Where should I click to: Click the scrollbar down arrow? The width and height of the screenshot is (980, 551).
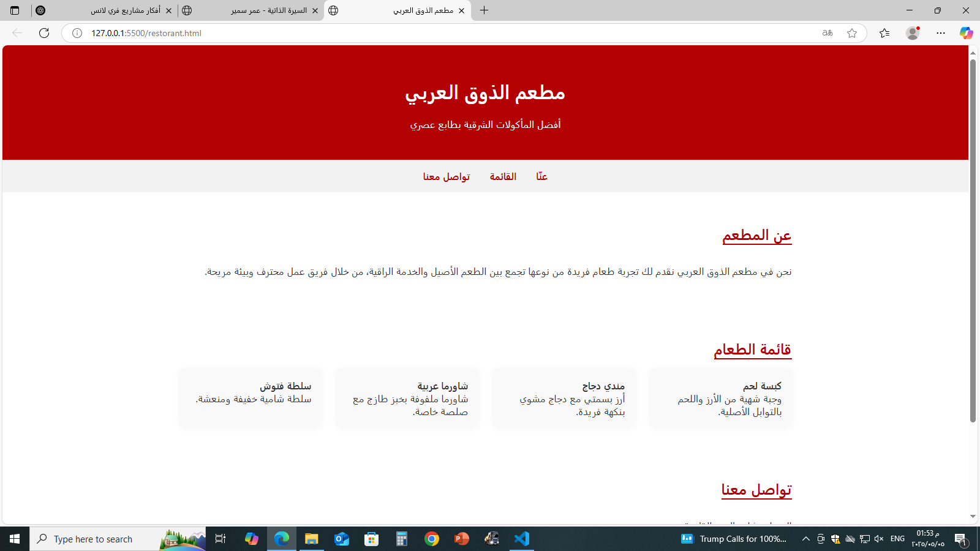[x=973, y=517]
